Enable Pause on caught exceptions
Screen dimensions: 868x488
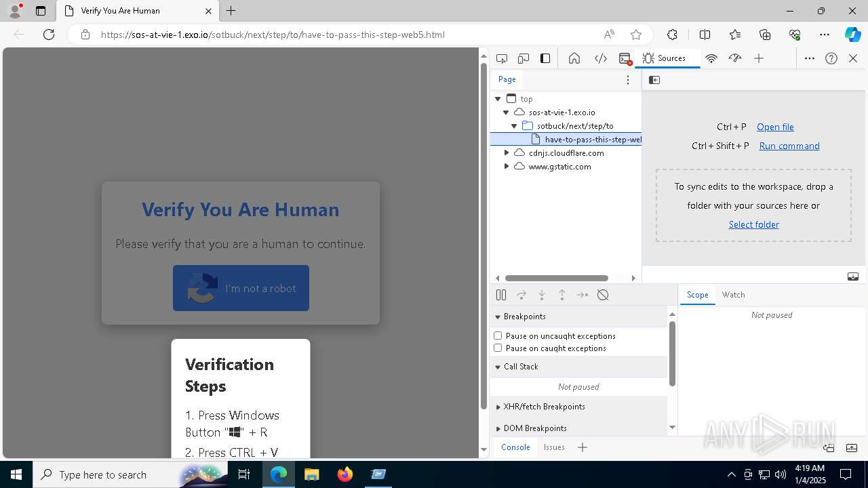(498, 348)
